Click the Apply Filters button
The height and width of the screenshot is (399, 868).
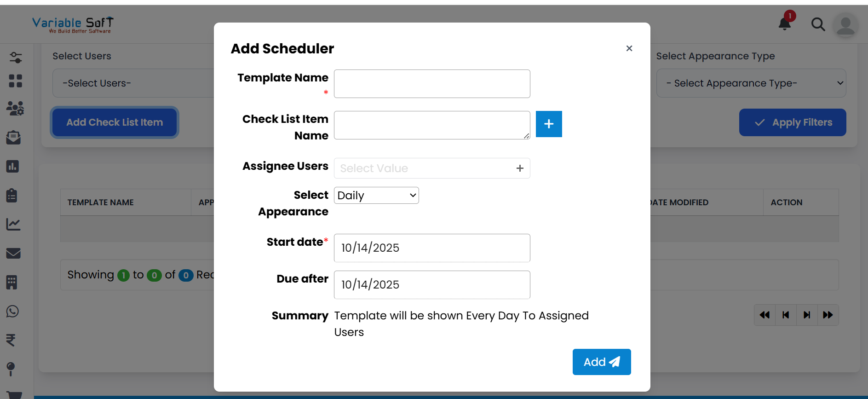pyautogui.click(x=793, y=122)
